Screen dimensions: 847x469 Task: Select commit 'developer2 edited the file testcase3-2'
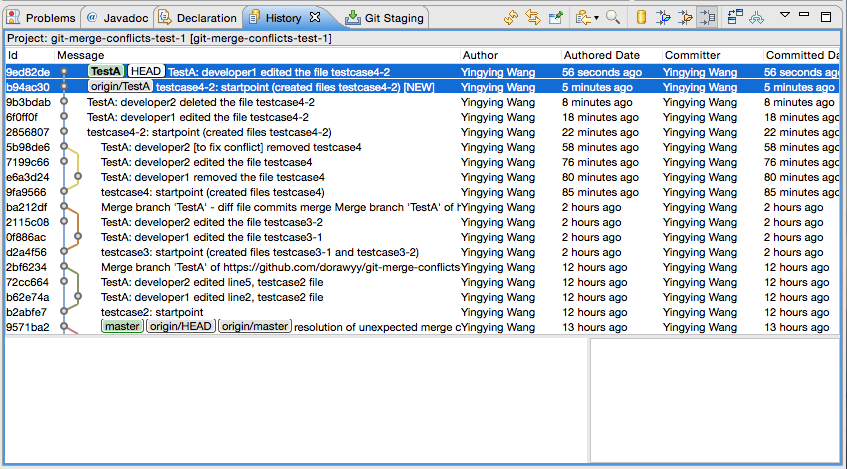pyautogui.click(x=212, y=222)
